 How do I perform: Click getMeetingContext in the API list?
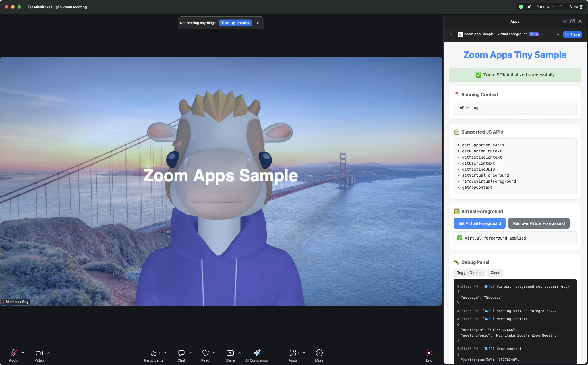pos(482,157)
